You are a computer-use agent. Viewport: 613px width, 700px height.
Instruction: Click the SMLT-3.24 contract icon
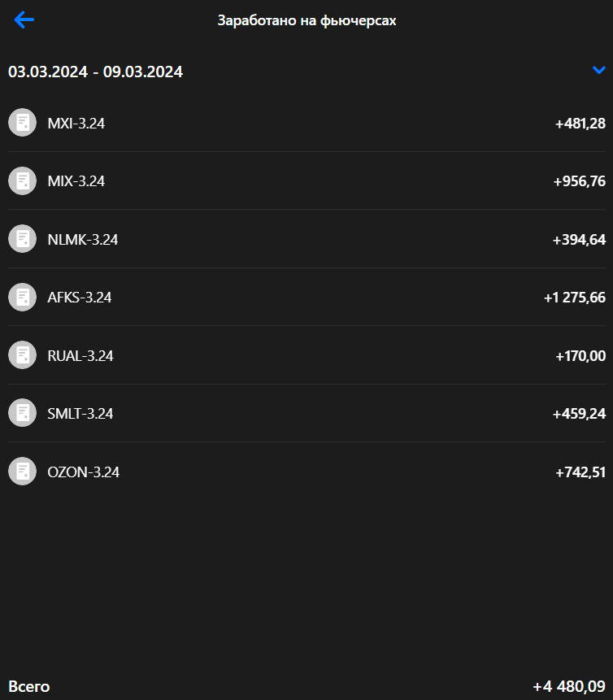tap(23, 413)
